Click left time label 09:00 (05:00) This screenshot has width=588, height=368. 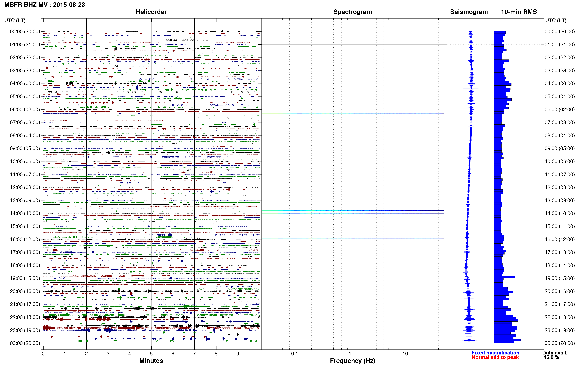point(25,148)
